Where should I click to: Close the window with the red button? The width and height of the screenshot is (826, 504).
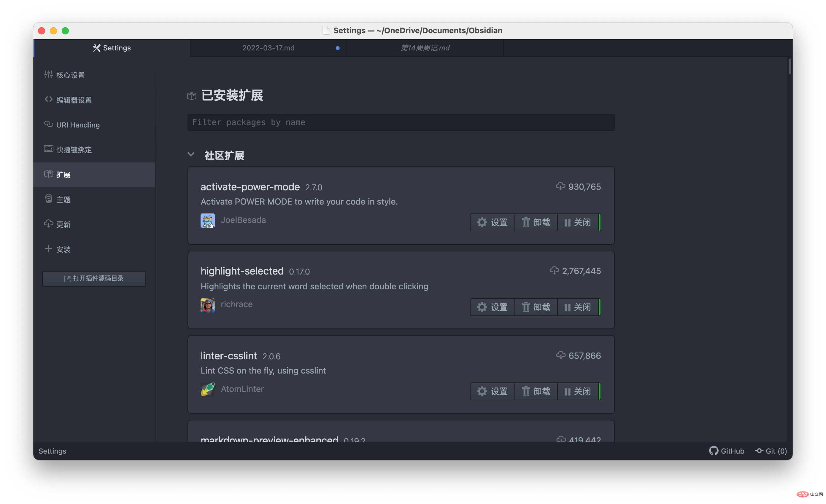tap(42, 31)
